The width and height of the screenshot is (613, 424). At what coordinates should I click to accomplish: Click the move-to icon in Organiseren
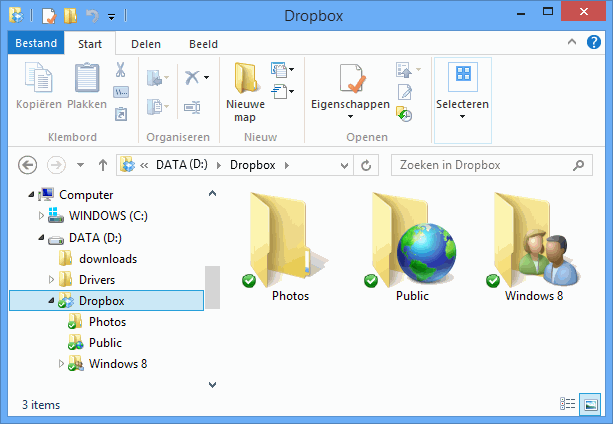(155, 77)
